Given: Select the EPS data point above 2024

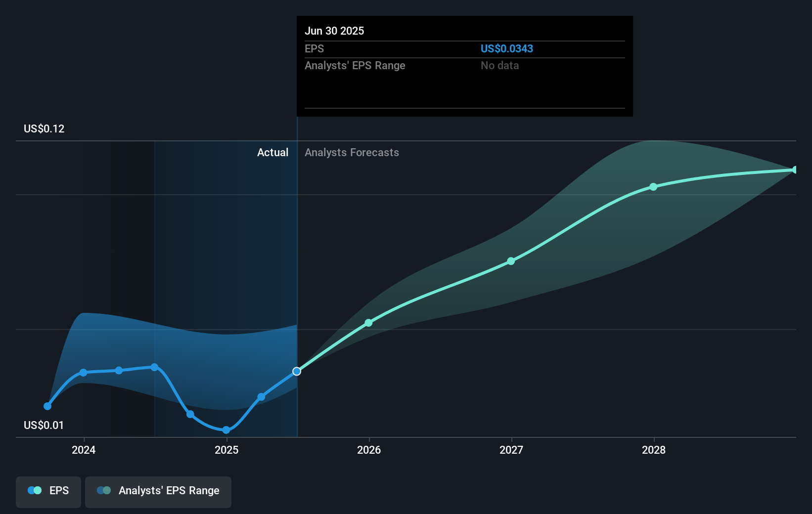Looking at the screenshot, I should pyautogui.click(x=84, y=373).
